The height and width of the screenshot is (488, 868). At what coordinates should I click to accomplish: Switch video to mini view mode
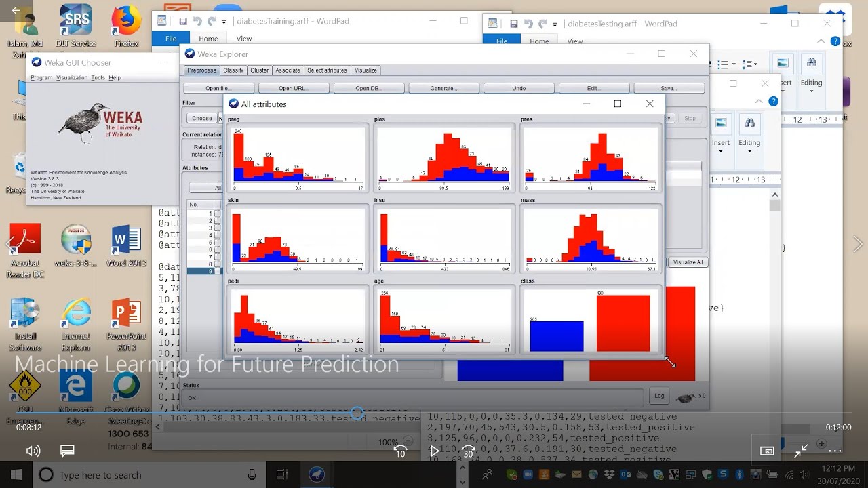coord(767,451)
